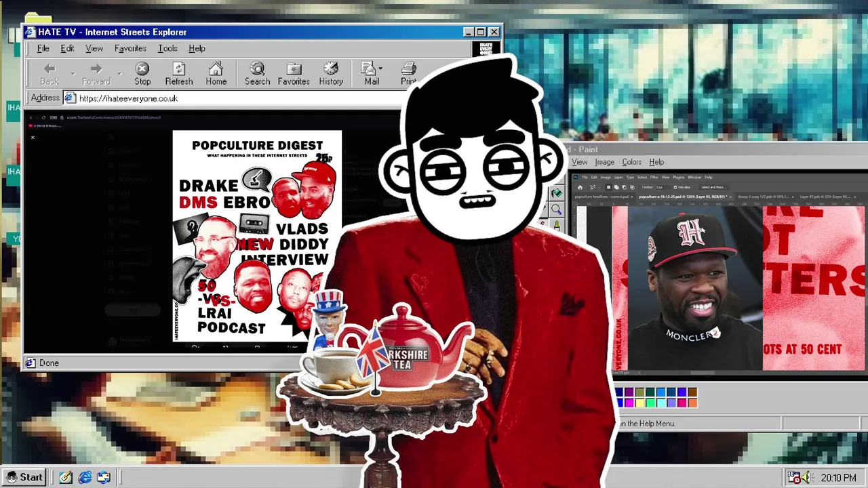Choose the Add to Selection icon in Photoshop
The width and height of the screenshot is (868, 488).
coord(616,187)
